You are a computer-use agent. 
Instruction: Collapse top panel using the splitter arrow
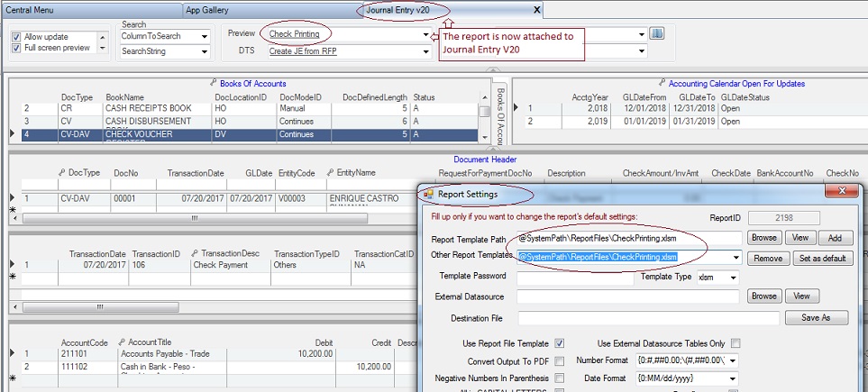493,70
